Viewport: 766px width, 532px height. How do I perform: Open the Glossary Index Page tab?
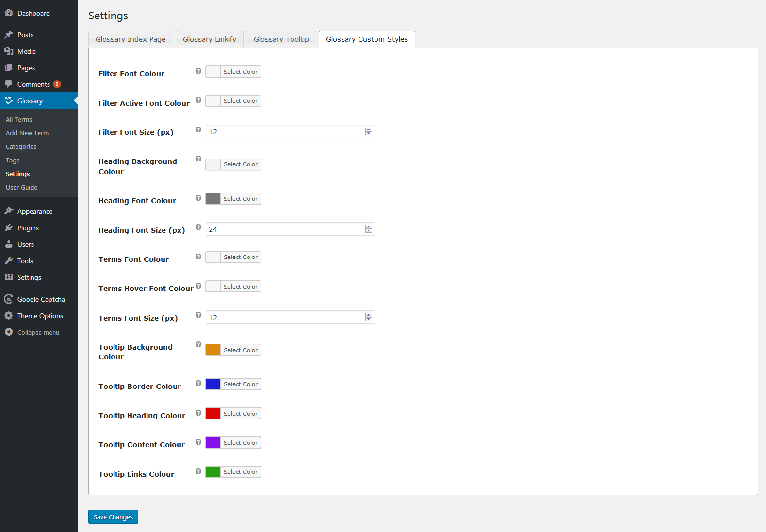[130, 39]
